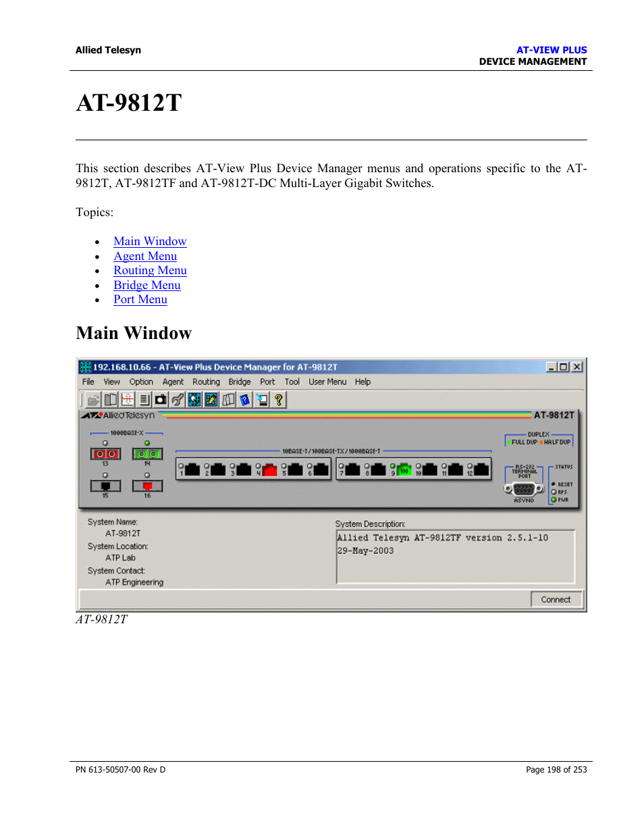This screenshot has height=834, width=644.
Task: Click the blue pencil edit toolbar icon
Action: pyautogui.click(x=211, y=400)
